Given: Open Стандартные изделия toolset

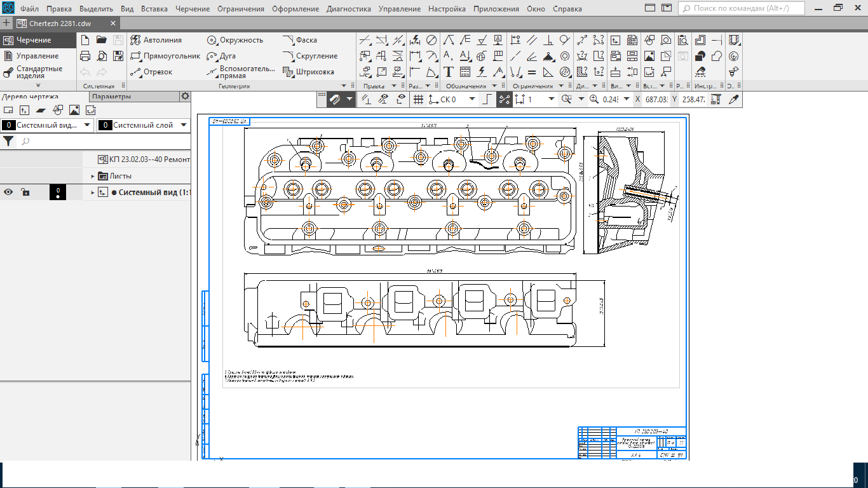Looking at the screenshot, I should pyautogui.click(x=37, y=72).
